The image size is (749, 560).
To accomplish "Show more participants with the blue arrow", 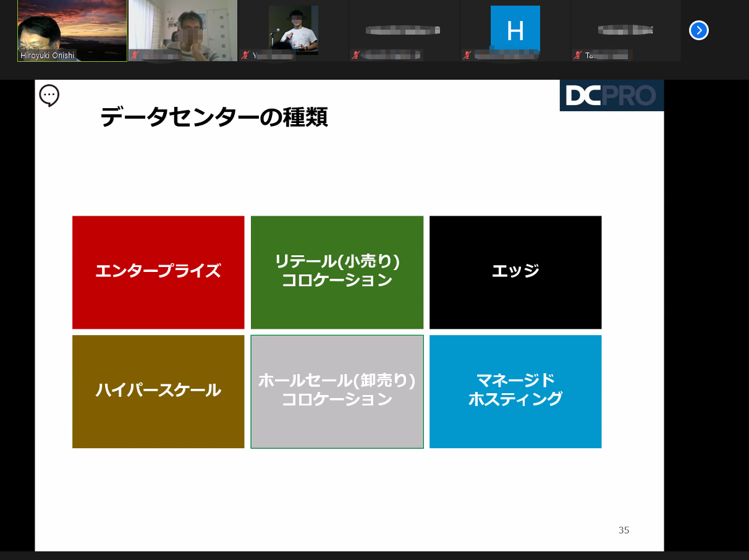I will coord(698,30).
